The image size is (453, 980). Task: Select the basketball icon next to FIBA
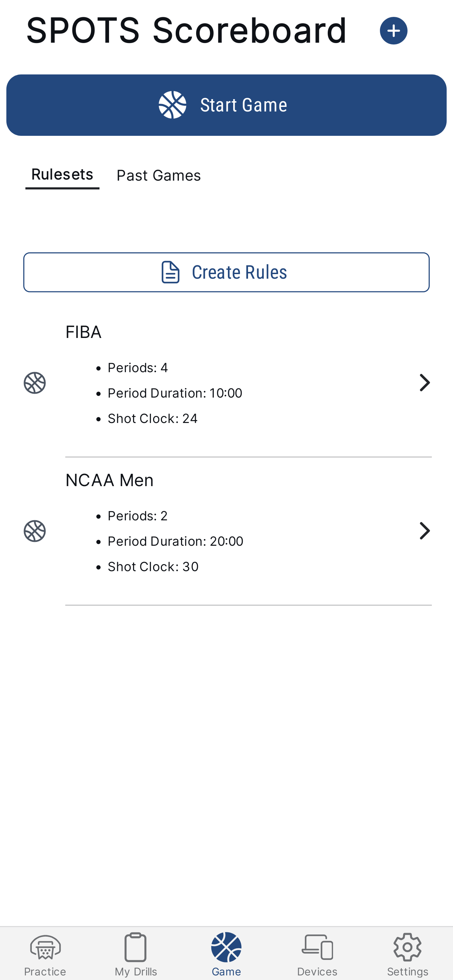pyautogui.click(x=35, y=383)
